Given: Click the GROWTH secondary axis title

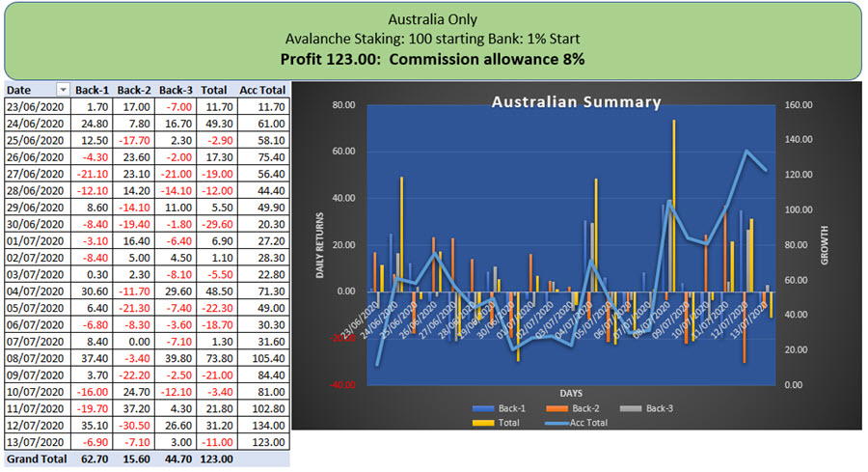Looking at the screenshot, I should pos(826,241).
